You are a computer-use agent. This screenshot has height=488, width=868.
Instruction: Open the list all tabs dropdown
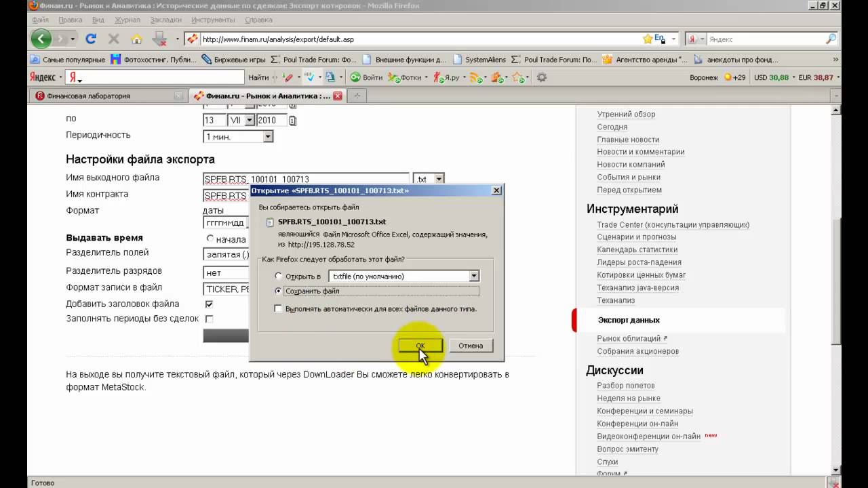(835, 96)
